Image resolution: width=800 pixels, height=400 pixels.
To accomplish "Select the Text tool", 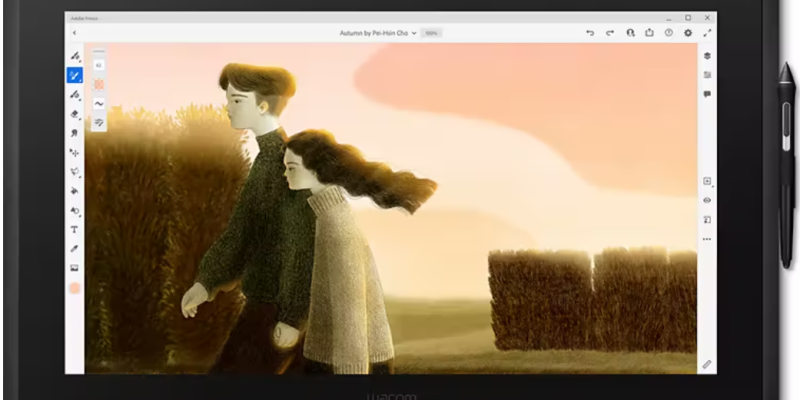I will pyautogui.click(x=74, y=230).
